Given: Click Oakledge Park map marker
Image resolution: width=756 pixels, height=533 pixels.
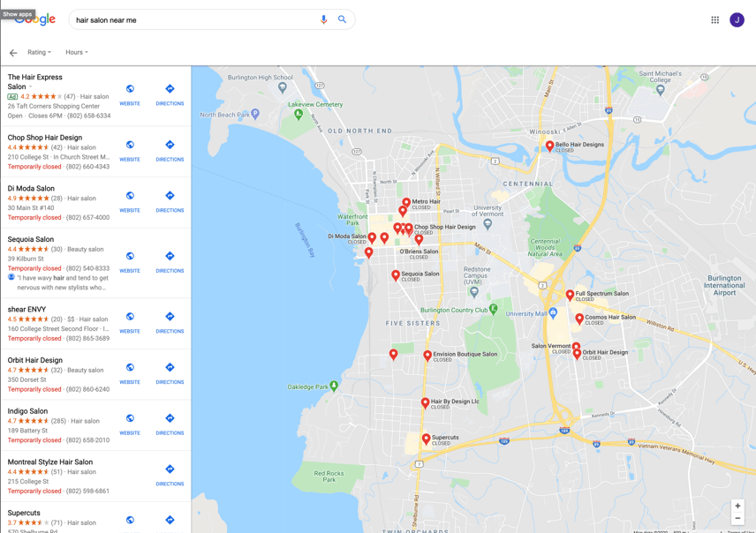Looking at the screenshot, I should (x=334, y=386).
